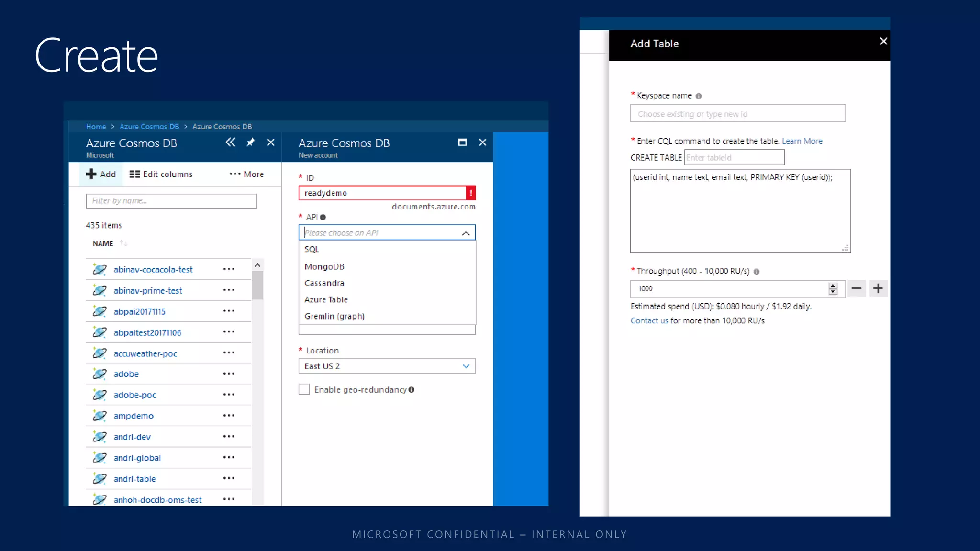
Task: Click red error icon in ID field
Action: pos(471,193)
